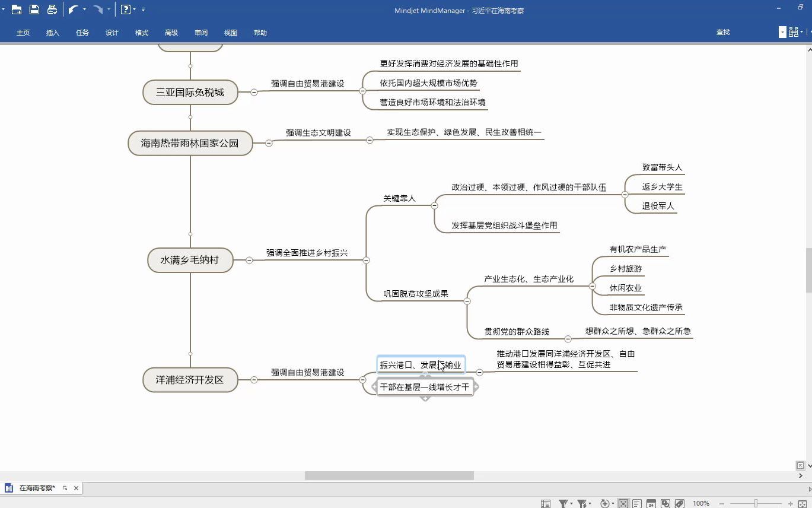Screen dimensions: 812x508
Task: Open a file with the folder icon
Action: (x=16, y=9)
